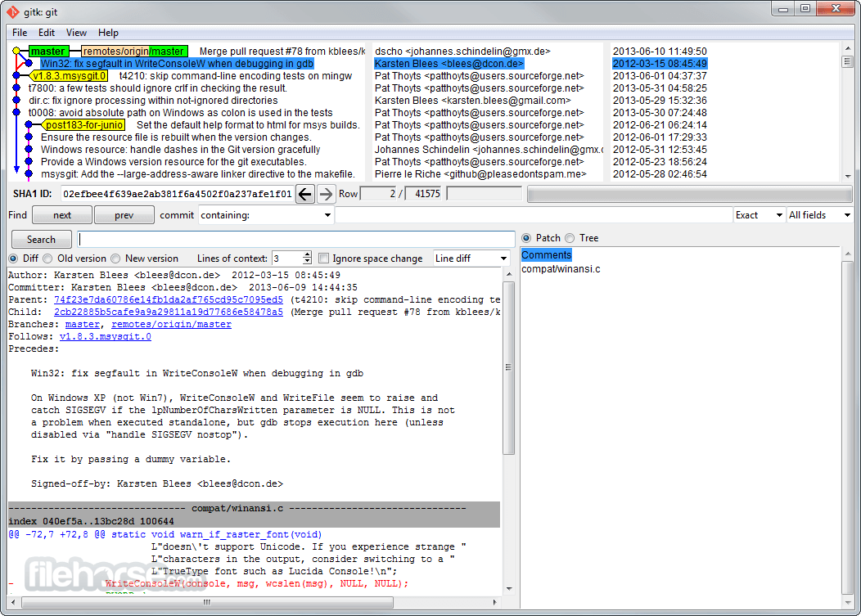Click the back arrow navigation button
The image size is (861, 616).
click(x=305, y=194)
